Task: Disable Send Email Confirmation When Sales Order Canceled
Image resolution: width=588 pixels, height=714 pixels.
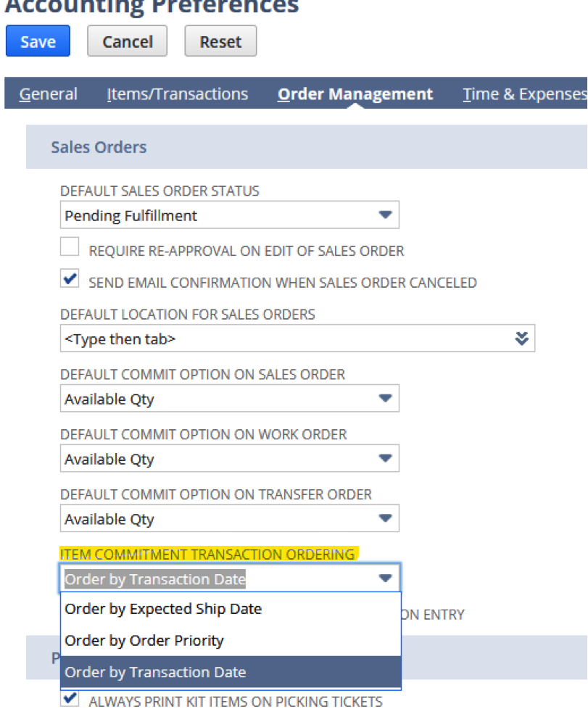Action: click(69, 278)
